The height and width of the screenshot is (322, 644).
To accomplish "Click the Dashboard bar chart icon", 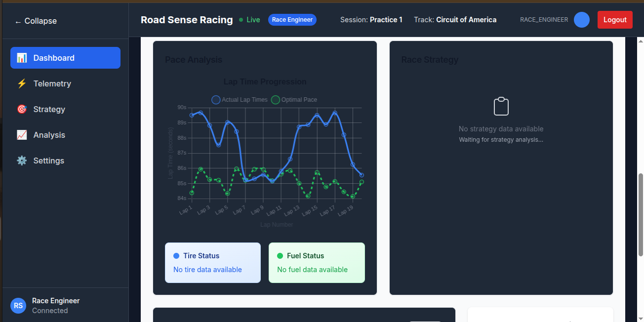I will [x=22, y=58].
